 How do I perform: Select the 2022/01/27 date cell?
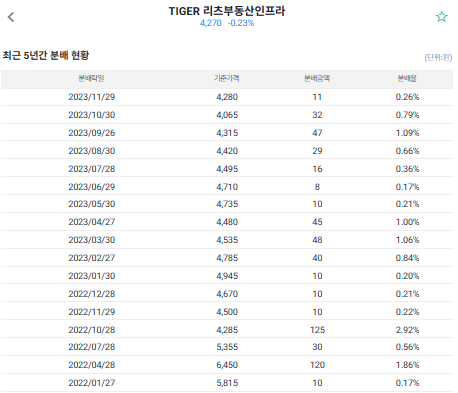coord(92,383)
